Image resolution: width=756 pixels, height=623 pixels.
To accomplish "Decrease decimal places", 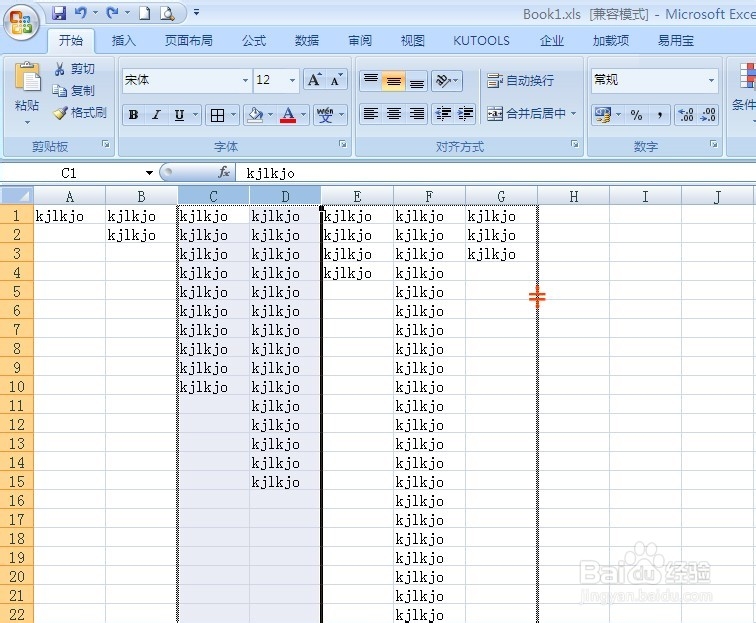I will [x=707, y=115].
